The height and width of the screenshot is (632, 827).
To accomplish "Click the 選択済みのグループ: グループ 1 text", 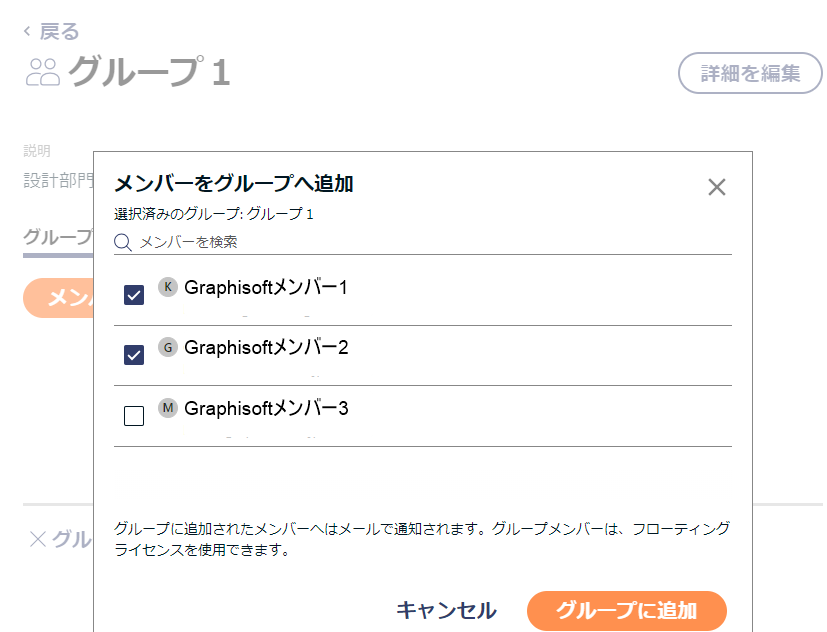I will [214, 214].
